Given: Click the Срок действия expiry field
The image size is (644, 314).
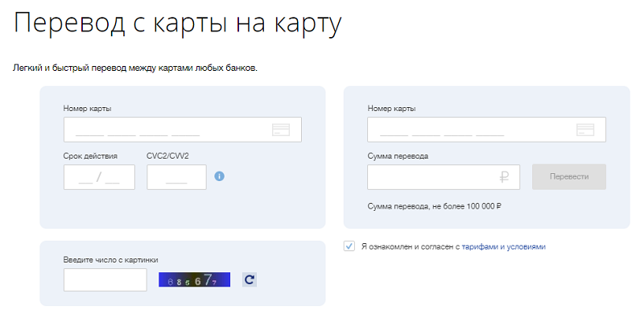Looking at the screenshot, I should tap(99, 177).
